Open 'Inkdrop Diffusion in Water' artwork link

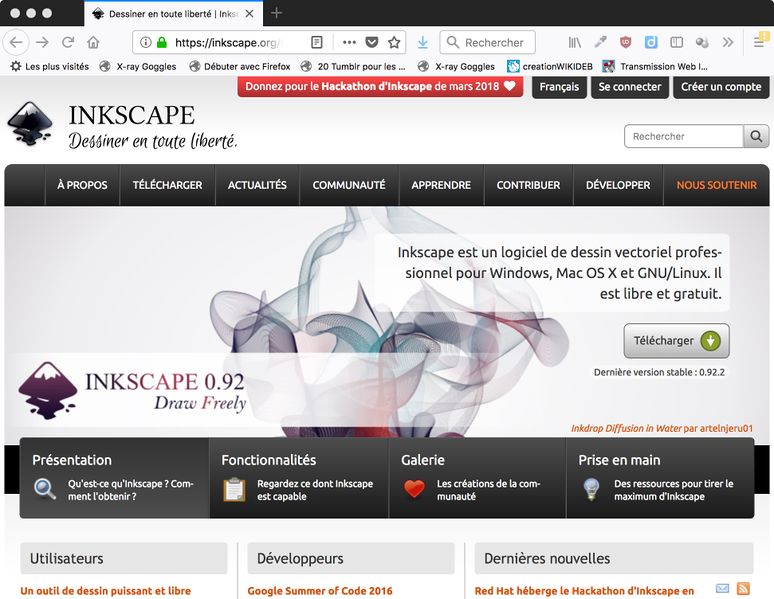626,428
